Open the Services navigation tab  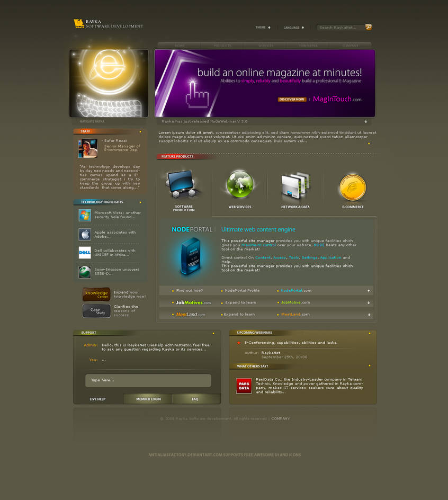[x=266, y=46]
